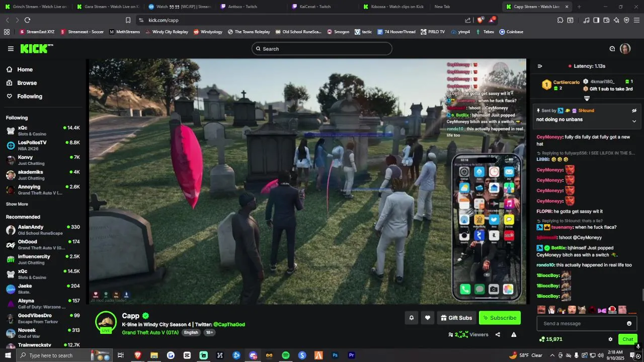The height and width of the screenshot is (362, 644).
Task: Switch to Grinch Stream tab
Action: point(36,7)
